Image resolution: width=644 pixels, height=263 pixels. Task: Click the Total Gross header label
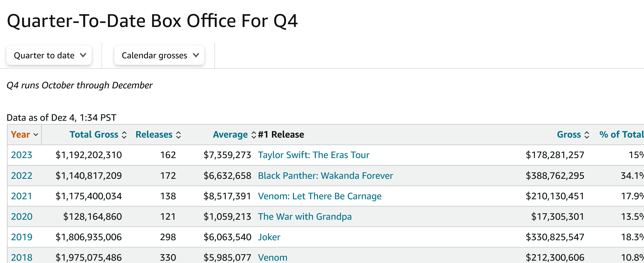point(94,134)
